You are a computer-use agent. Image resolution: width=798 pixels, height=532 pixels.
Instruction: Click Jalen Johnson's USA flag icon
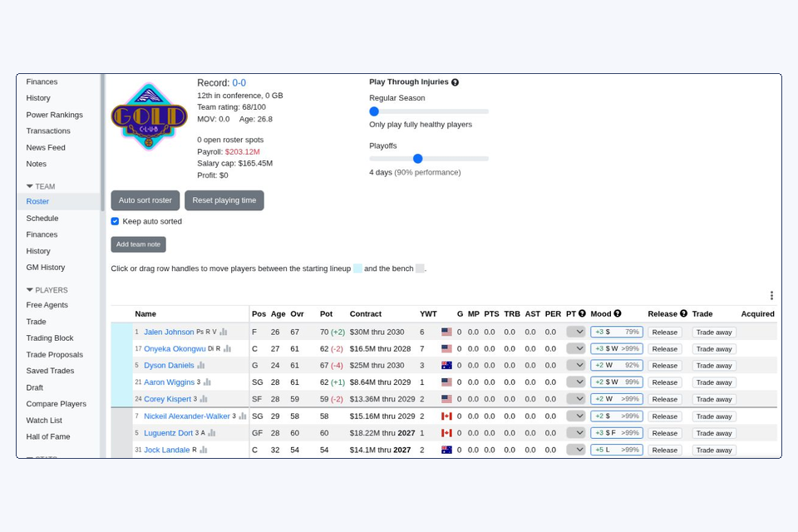446,332
